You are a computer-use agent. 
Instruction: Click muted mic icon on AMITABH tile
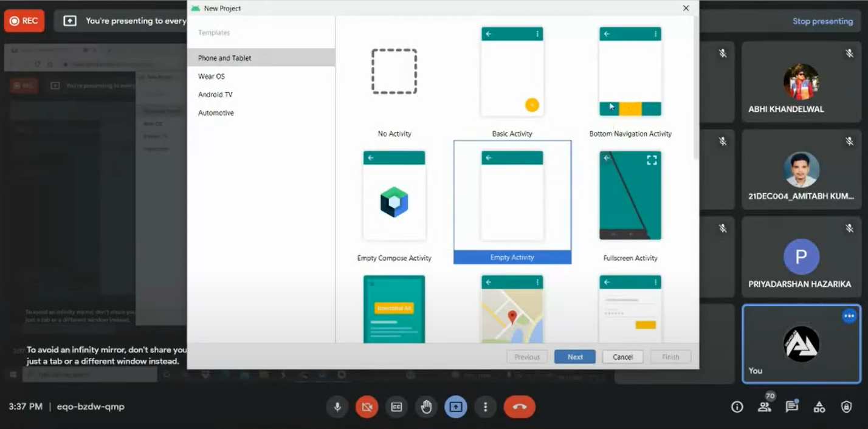point(849,141)
